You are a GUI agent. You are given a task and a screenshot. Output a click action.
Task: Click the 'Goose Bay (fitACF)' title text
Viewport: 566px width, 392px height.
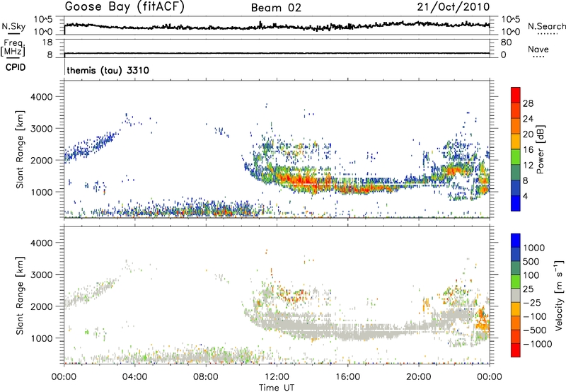pos(125,7)
